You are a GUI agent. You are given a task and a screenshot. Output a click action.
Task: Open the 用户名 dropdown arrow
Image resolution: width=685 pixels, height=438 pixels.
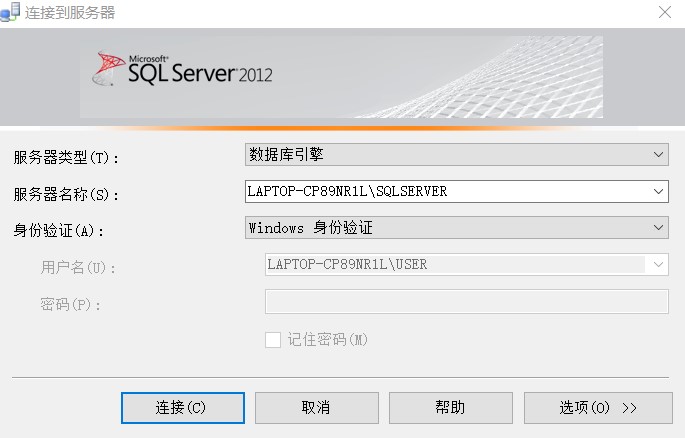(658, 264)
